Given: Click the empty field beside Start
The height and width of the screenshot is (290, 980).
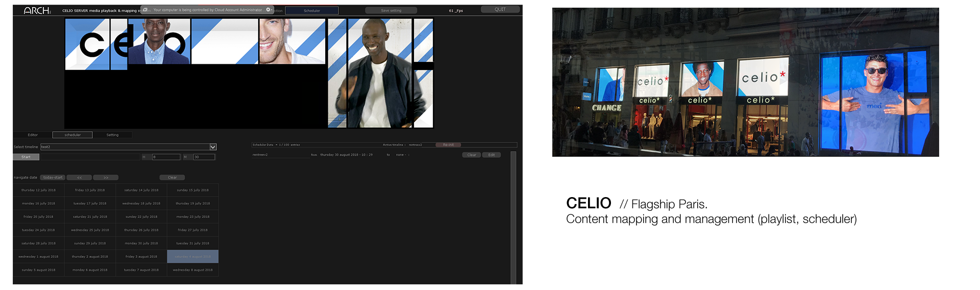Looking at the screenshot, I should point(90,157).
